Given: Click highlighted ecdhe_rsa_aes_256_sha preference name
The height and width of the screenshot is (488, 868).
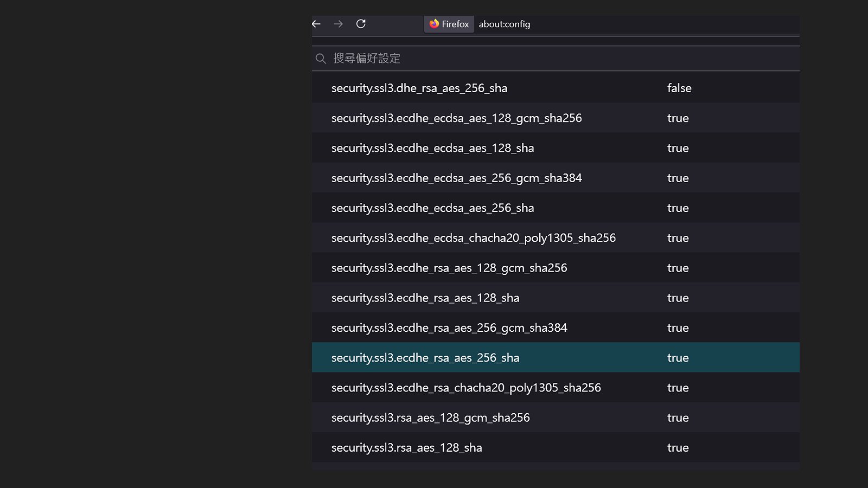Looking at the screenshot, I should tap(425, 358).
